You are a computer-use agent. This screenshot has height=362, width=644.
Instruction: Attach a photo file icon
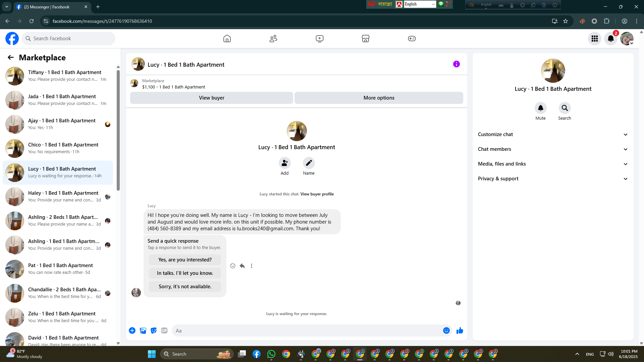(143, 330)
